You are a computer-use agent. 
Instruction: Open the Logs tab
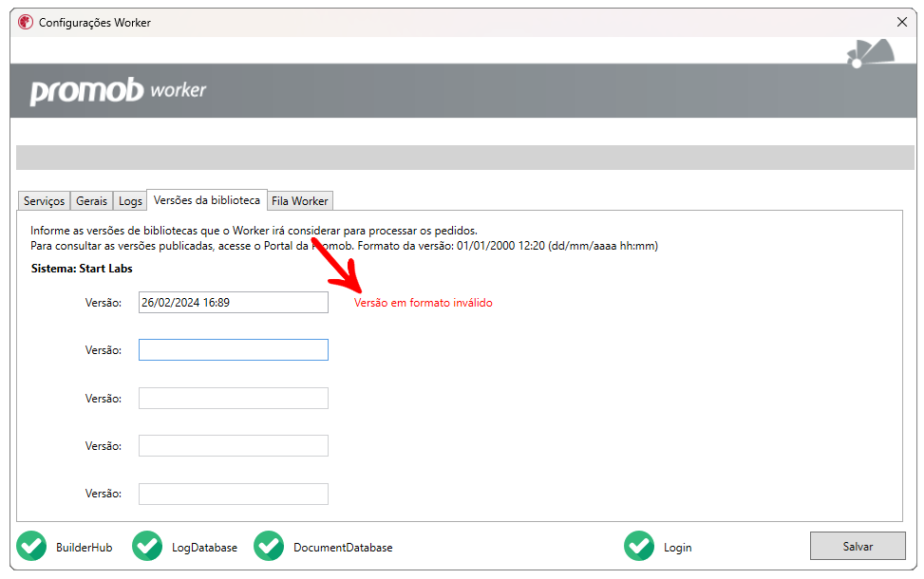pyautogui.click(x=130, y=201)
